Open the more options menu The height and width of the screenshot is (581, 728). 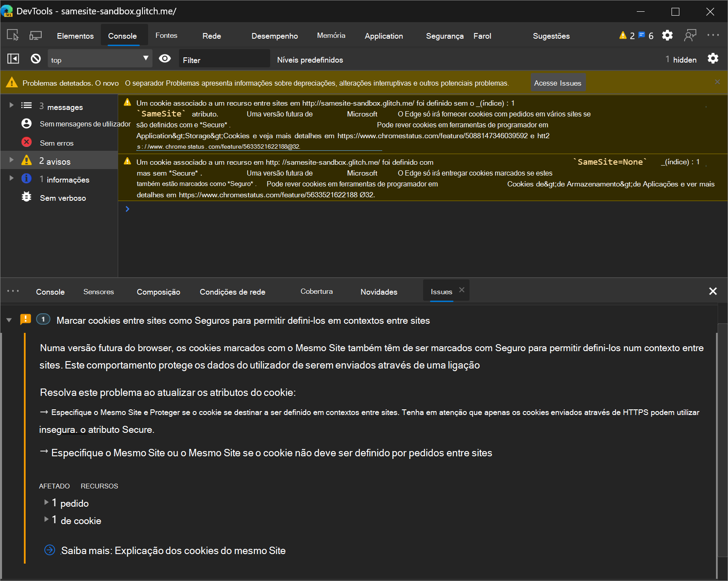pos(713,36)
